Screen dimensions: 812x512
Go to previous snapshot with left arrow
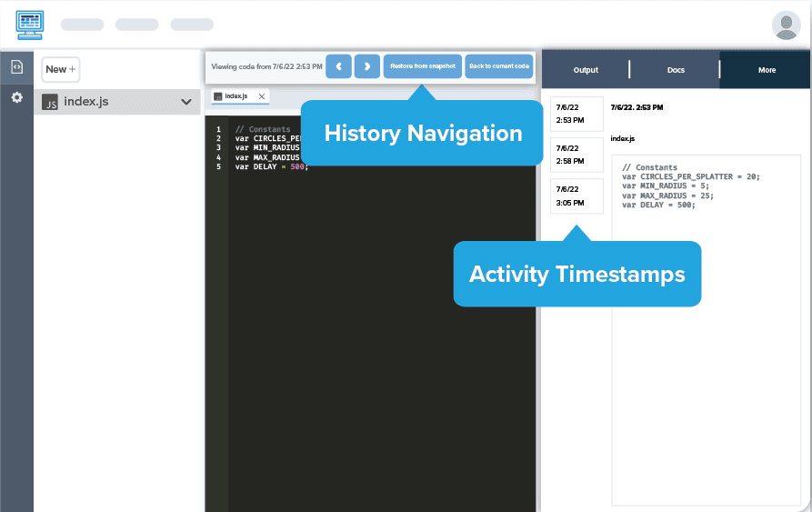(338, 66)
